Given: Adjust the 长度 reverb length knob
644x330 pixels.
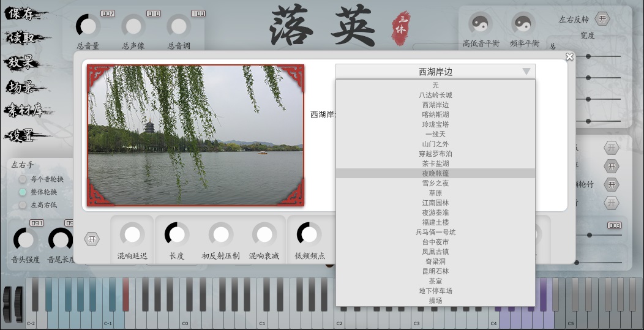Looking at the screenshot, I should pos(177,234).
